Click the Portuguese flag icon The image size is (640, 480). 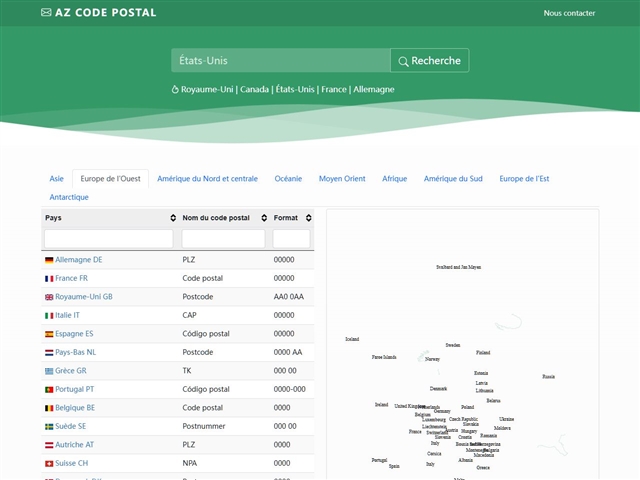click(x=49, y=390)
